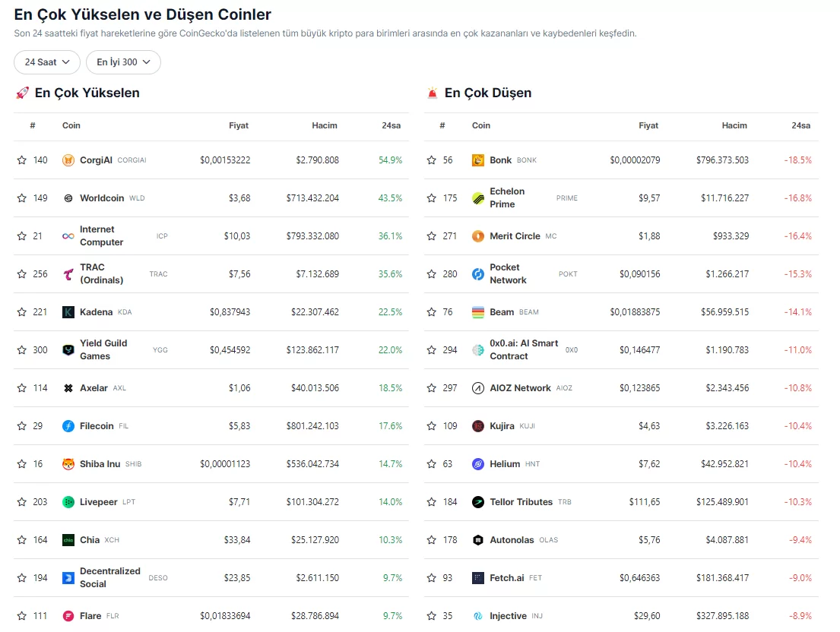The width and height of the screenshot is (840, 632).
Task: Sort losers by 24sa column header
Action: (800, 125)
